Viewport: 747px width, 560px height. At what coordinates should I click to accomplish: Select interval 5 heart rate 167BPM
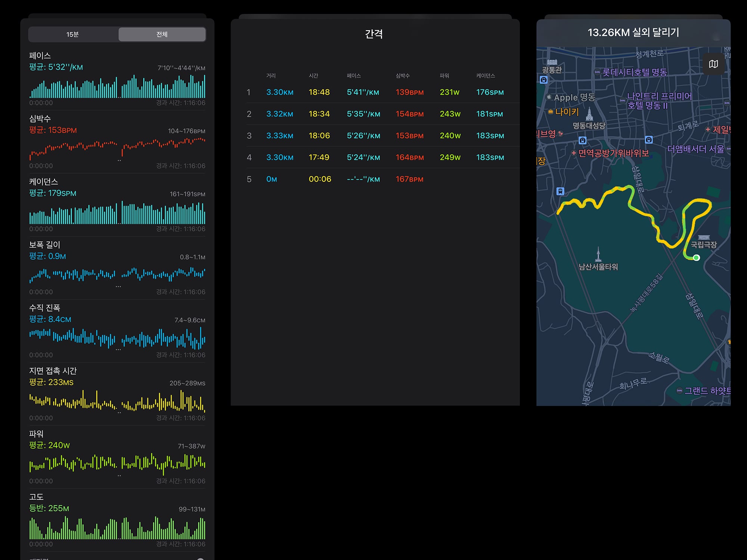pos(409,179)
